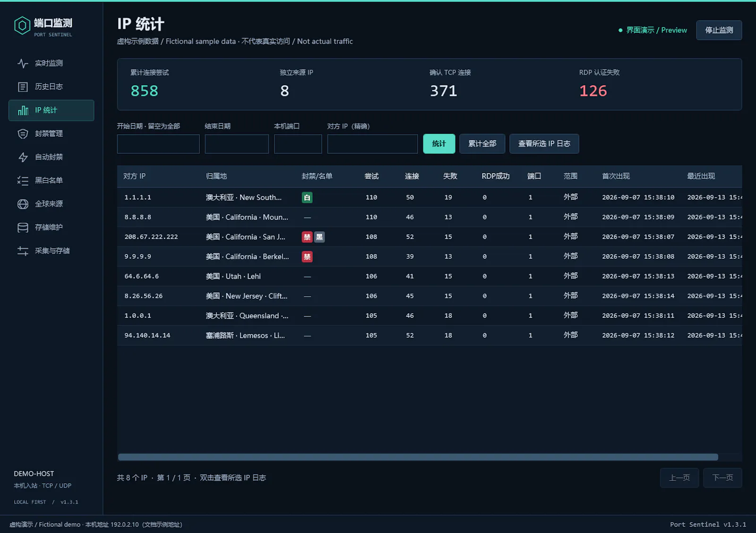Select row with IP 208.67.222.222
Viewport: 756px width, 533px height.
(430, 237)
